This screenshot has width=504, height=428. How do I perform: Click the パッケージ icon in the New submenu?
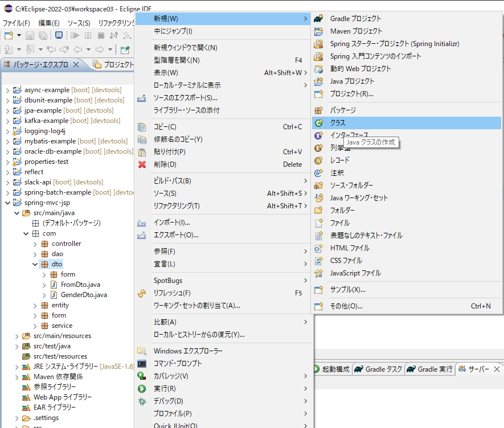[318, 110]
